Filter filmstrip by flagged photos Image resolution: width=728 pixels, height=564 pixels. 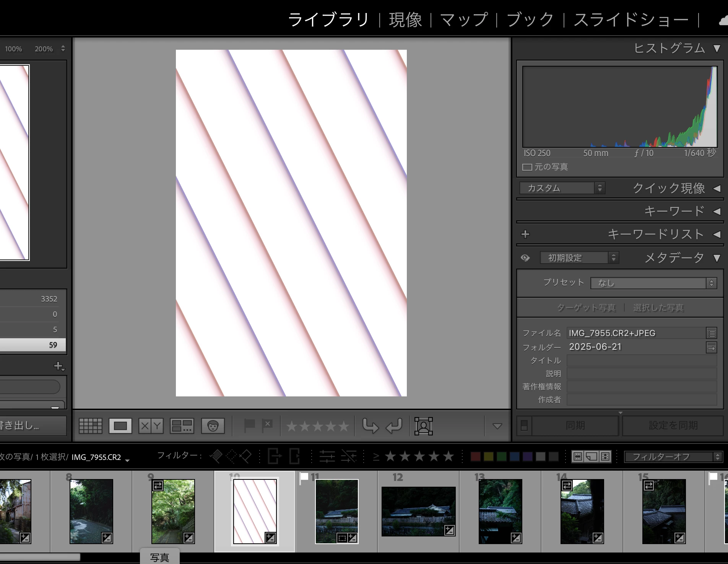[x=216, y=456]
